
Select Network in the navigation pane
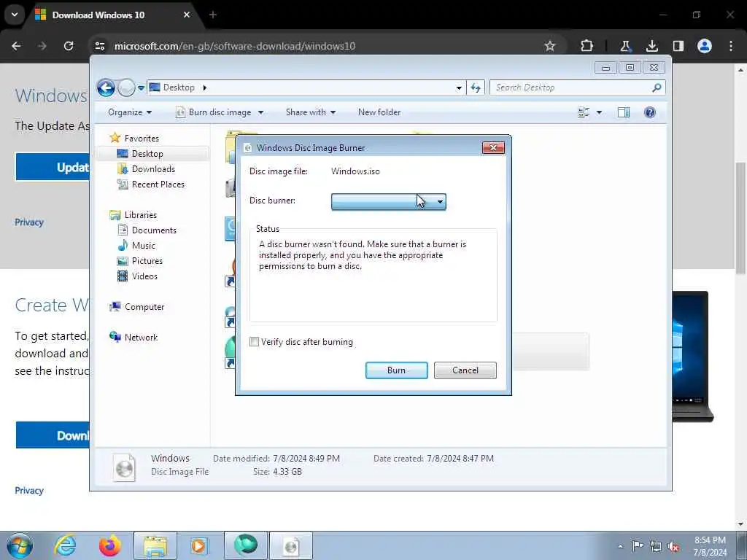point(141,338)
